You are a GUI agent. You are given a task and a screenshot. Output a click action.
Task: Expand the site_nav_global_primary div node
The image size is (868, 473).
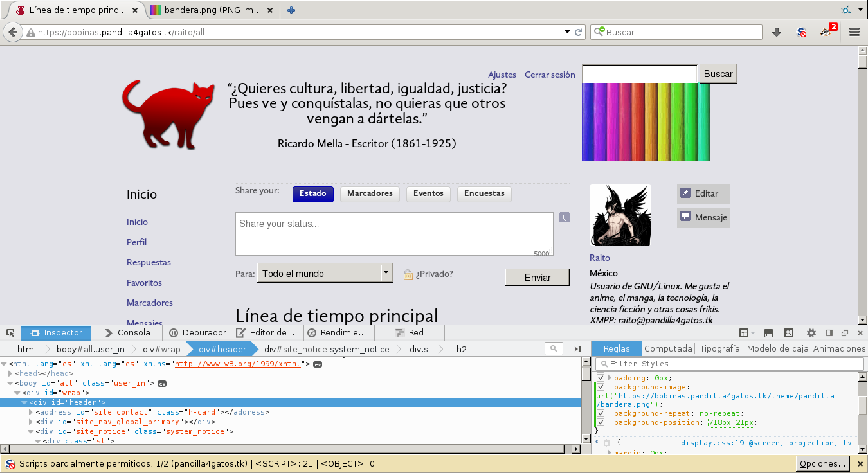(x=31, y=422)
